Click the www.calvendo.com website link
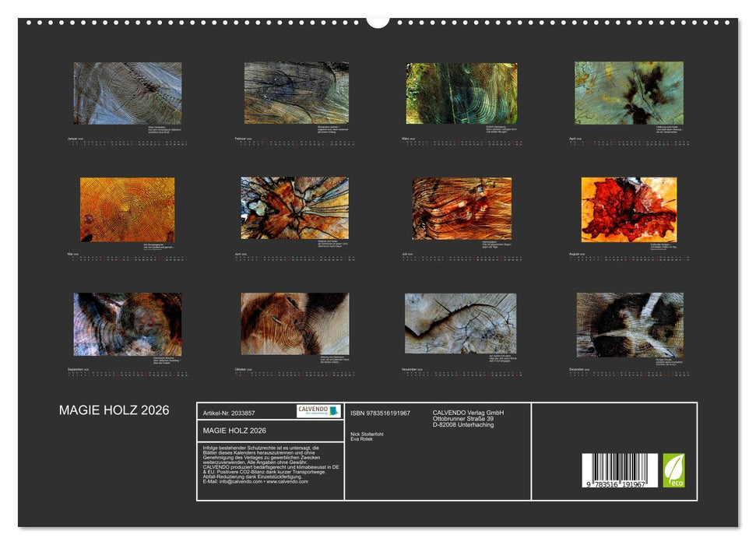Image resolution: width=756 pixels, height=545 pixels. click(x=289, y=482)
